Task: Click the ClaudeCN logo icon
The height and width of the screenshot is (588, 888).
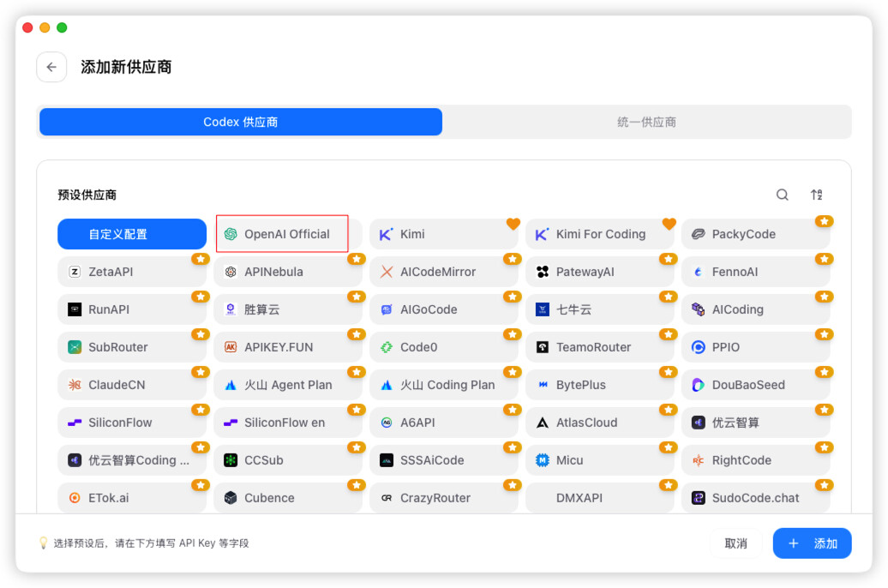Action: tap(75, 385)
